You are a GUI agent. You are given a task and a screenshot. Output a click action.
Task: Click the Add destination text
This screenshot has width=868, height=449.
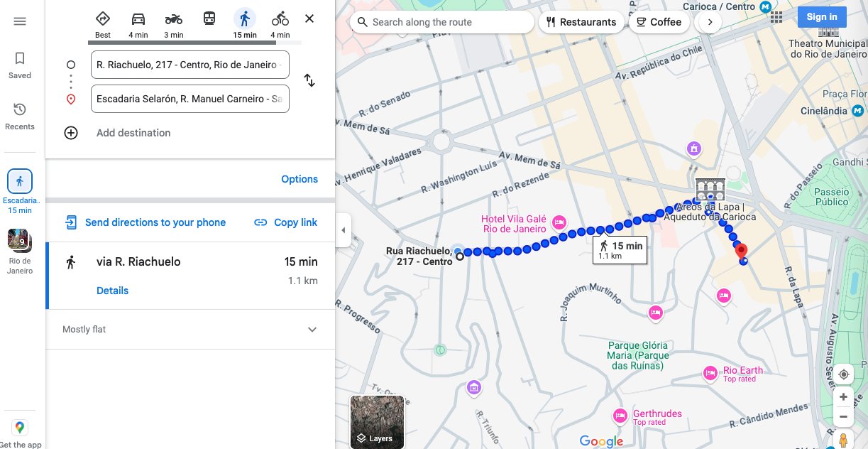point(133,133)
